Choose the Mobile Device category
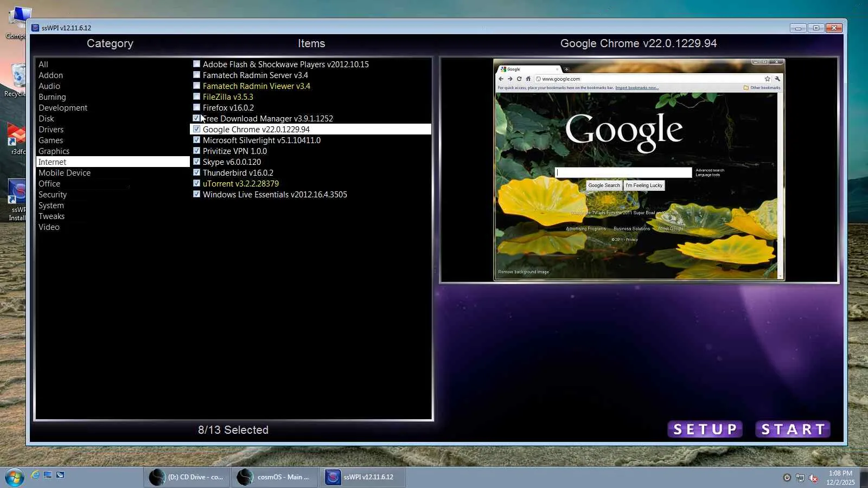Image resolution: width=868 pixels, height=488 pixels. coord(65,173)
